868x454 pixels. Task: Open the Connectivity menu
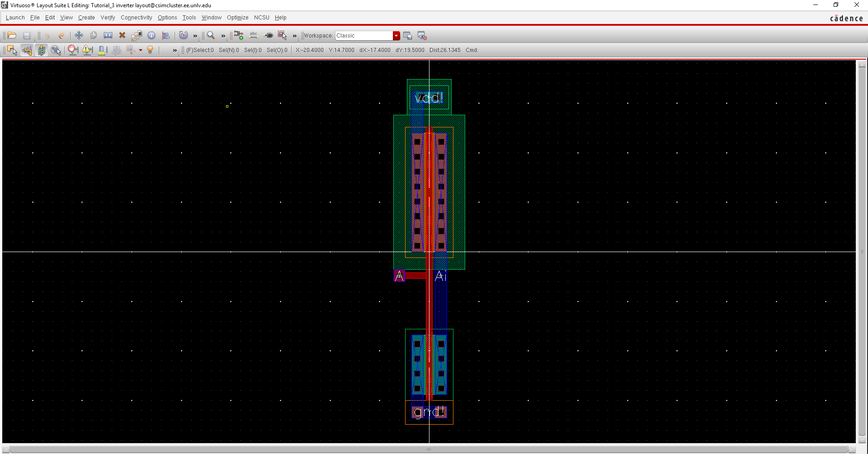coord(136,18)
